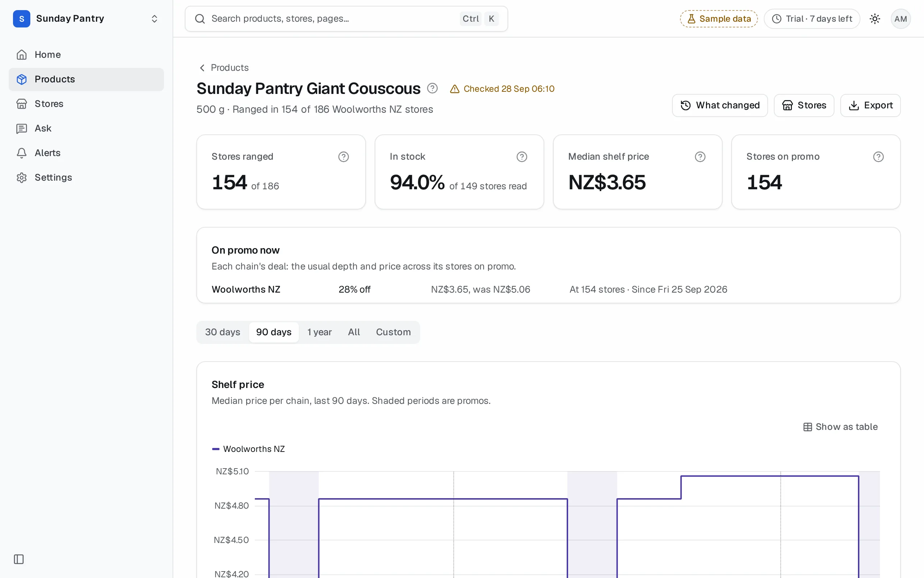The height and width of the screenshot is (578, 924).
Task: Click the warning triangle beside Checked 28 Sep
Action: click(x=454, y=89)
